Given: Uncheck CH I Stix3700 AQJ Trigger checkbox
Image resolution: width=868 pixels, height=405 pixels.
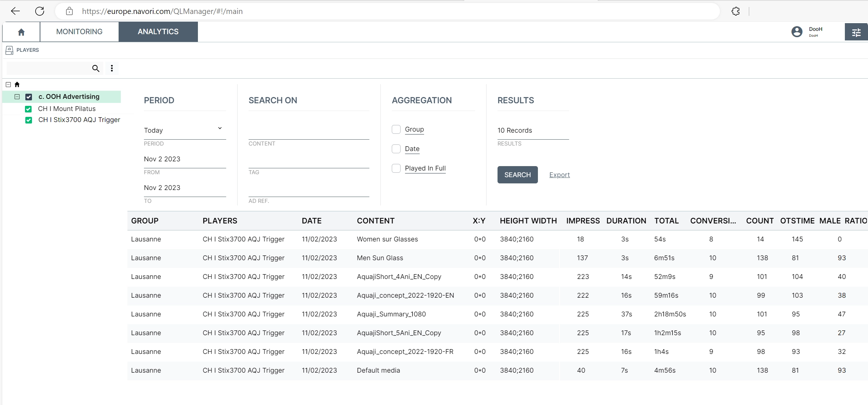Looking at the screenshot, I should coord(29,120).
